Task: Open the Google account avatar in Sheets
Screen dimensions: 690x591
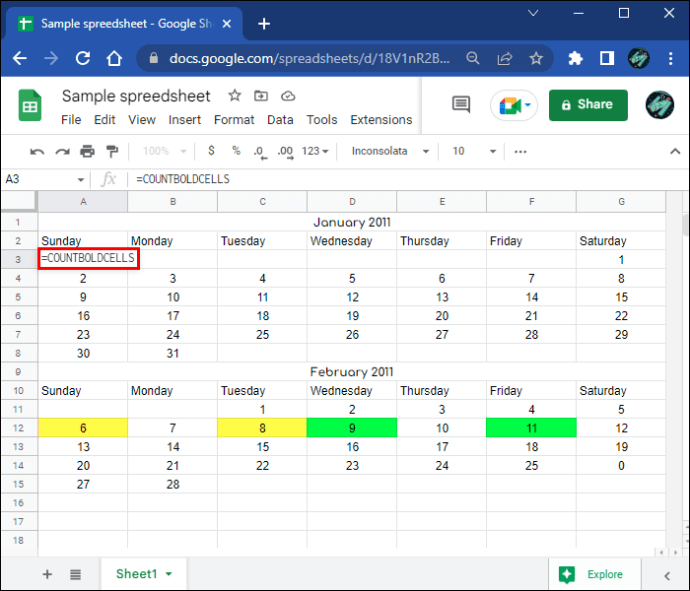Action: pos(660,105)
